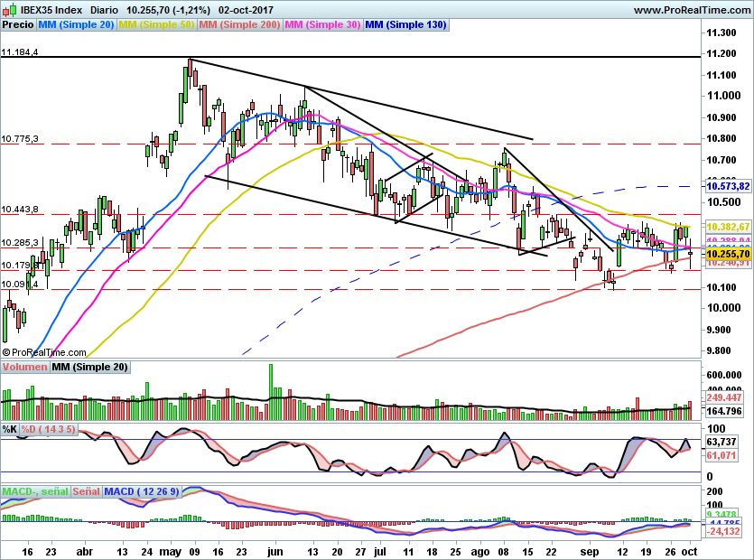
Task: Click the 10.443,8 horizontal level label
Action: coord(20,210)
